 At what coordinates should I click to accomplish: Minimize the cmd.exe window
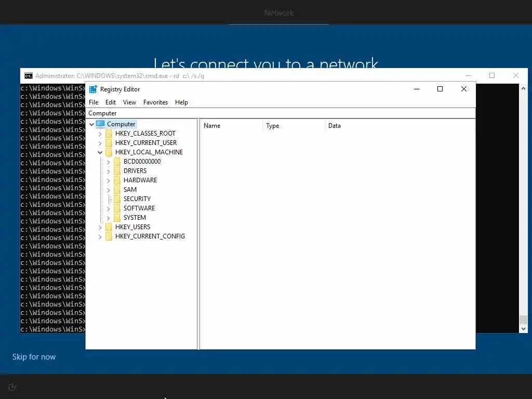click(469, 75)
